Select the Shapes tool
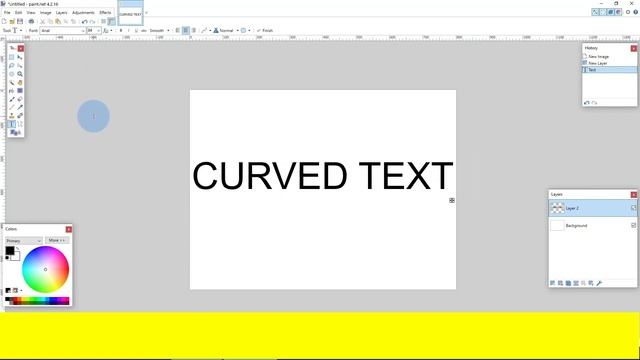Viewport: 640px width, 360px height. tap(15, 133)
